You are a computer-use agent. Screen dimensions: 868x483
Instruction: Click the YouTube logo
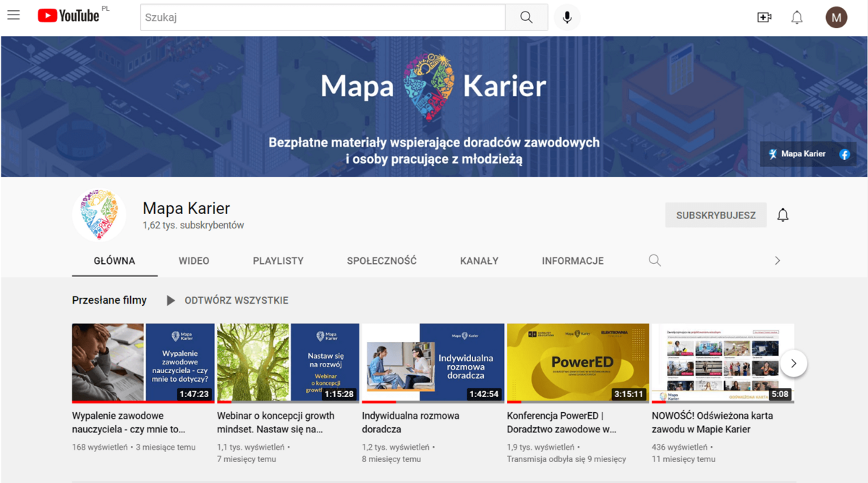(69, 16)
